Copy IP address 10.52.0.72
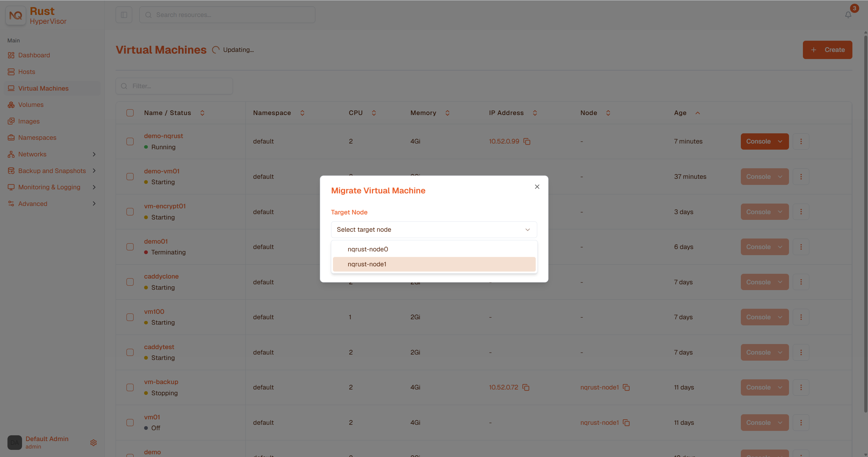 click(526, 387)
